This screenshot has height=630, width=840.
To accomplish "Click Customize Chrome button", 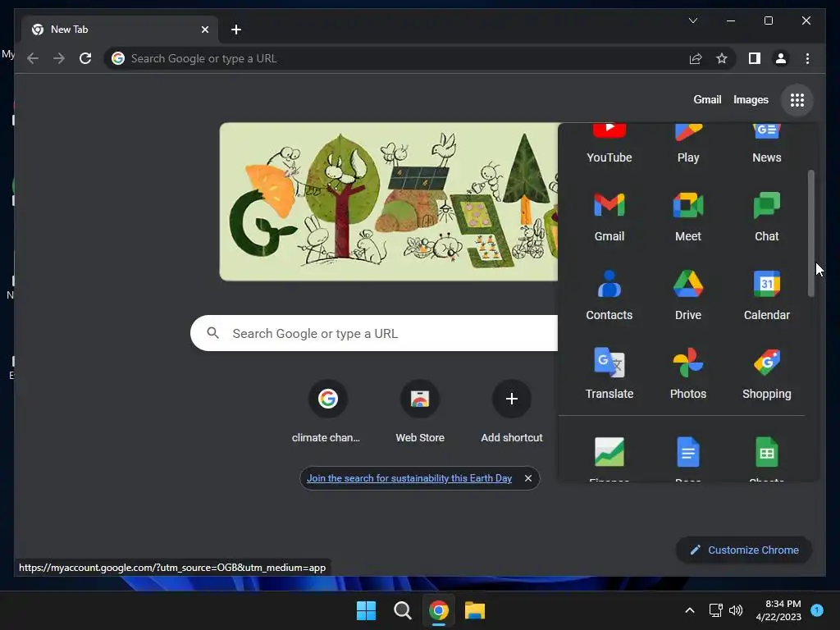I will point(744,550).
